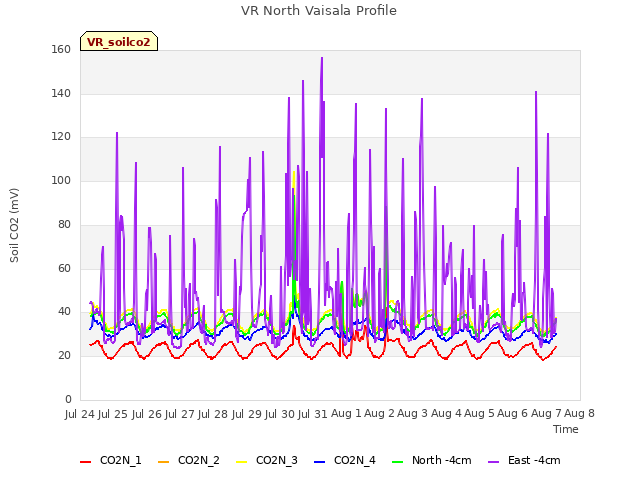Viewport: 640px width, 480px height.
Task: Toggle the CO2N_1 legend entry
Action: pos(111,460)
